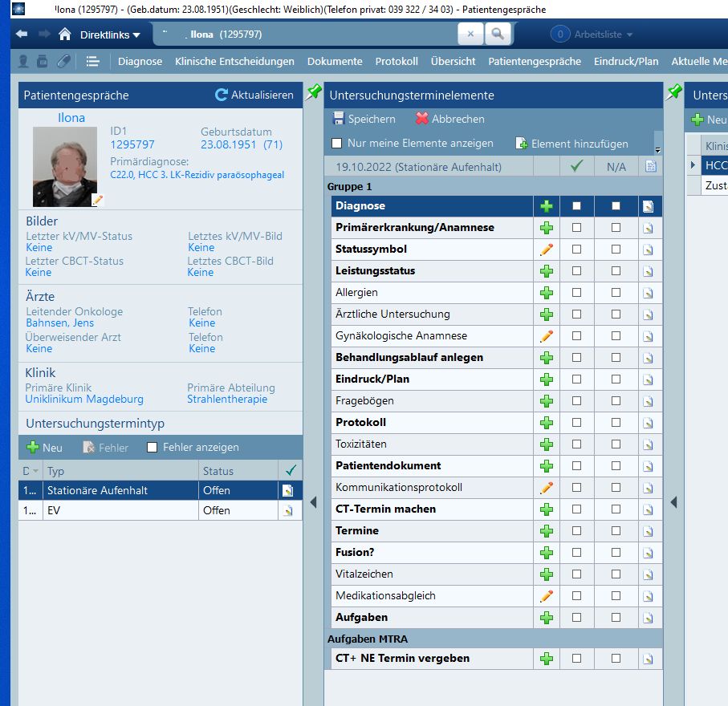Click the magnifier search icon
This screenshot has height=706, width=728.
[498, 34]
